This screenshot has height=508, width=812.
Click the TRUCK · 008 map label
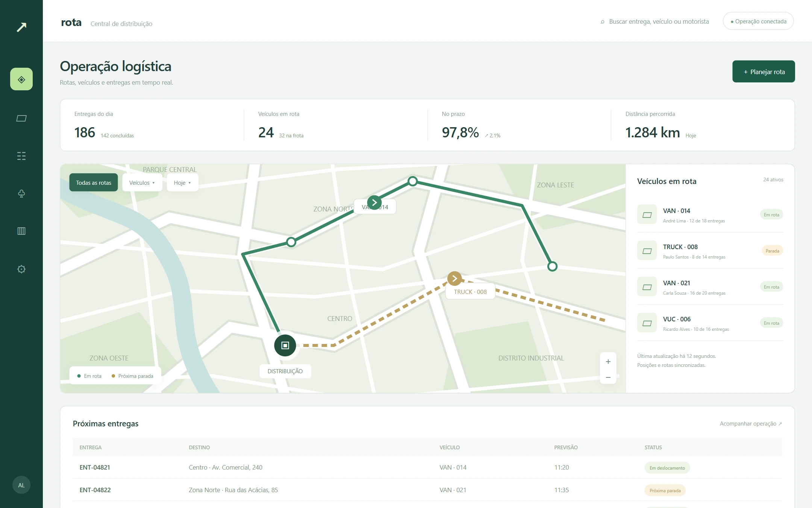tap(470, 292)
